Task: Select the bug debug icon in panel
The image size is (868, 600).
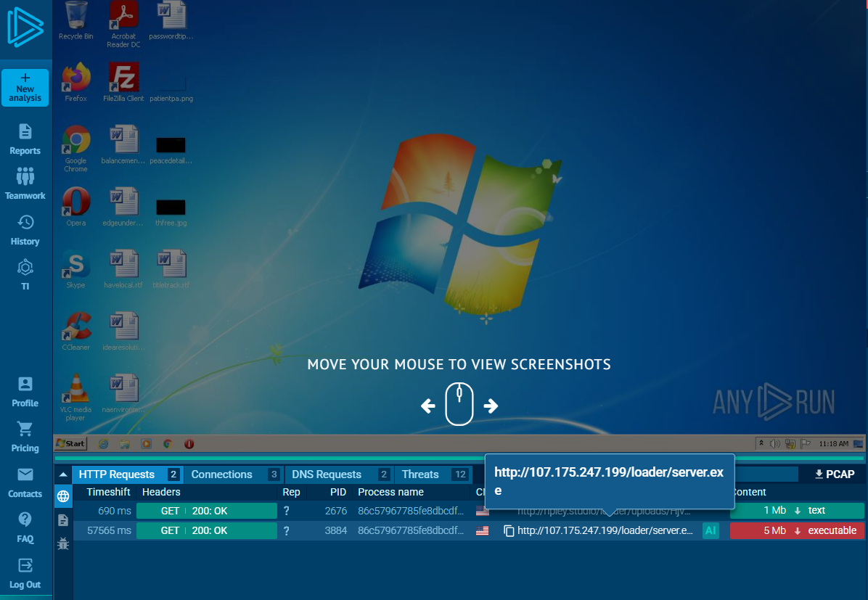Action: click(x=63, y=543)
